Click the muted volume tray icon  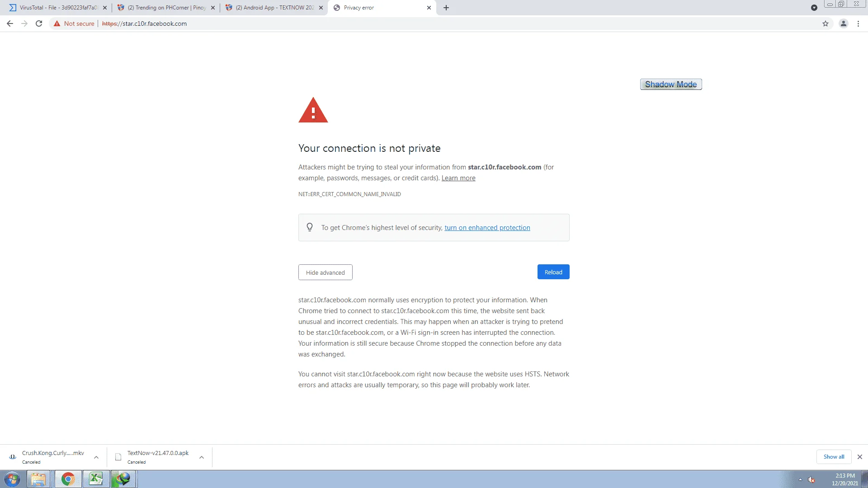pyautogui.click(x=811, y=479)
